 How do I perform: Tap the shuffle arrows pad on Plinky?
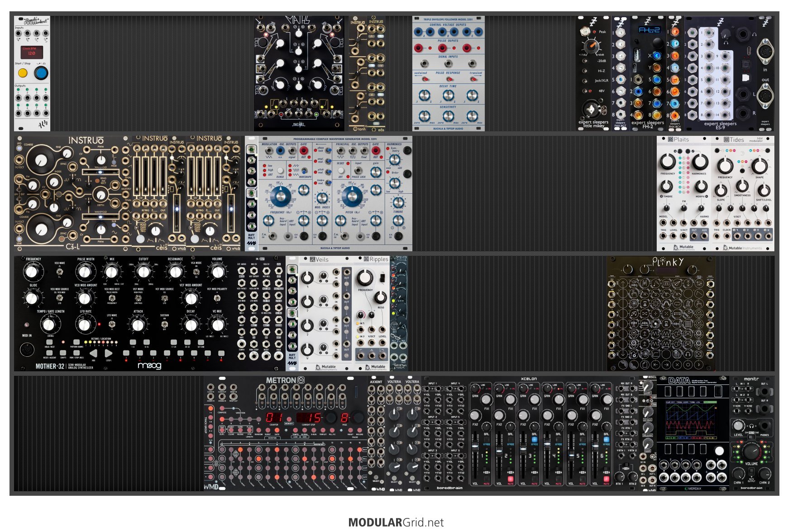tap(645, 314)
